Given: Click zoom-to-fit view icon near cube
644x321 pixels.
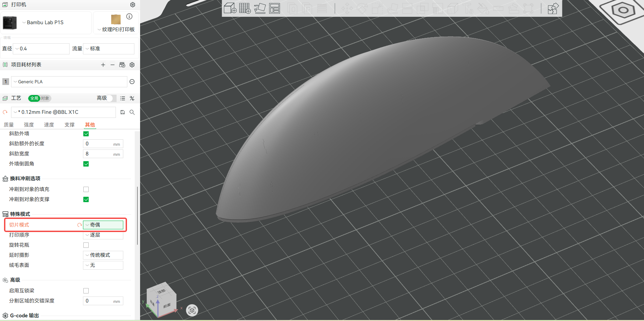Looking at the screenshot, I should coord(192,310).
